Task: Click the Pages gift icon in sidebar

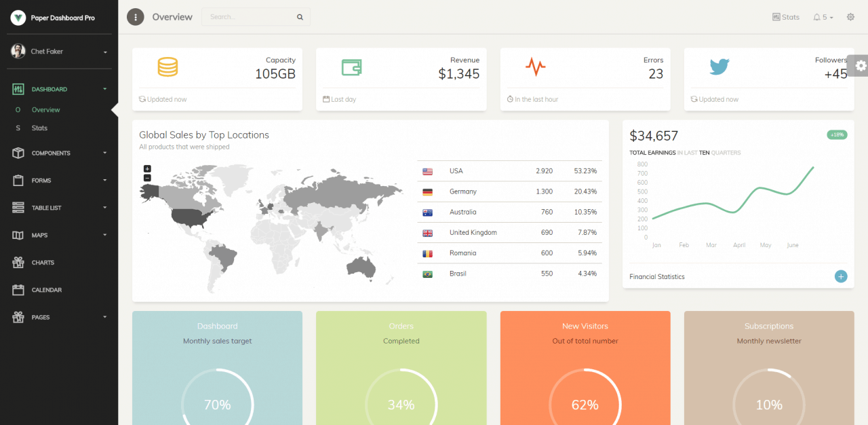Action: pos(18,317)
